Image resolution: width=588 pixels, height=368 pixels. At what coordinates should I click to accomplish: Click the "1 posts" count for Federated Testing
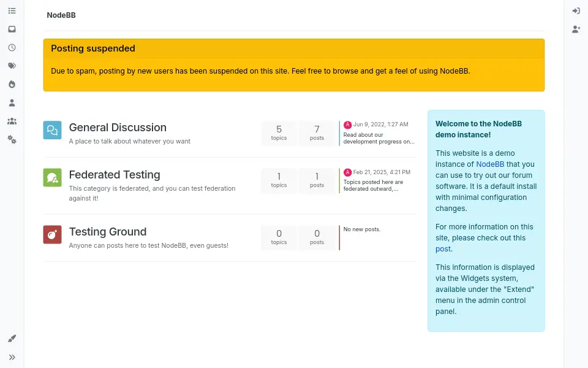(x=317, y=180)
